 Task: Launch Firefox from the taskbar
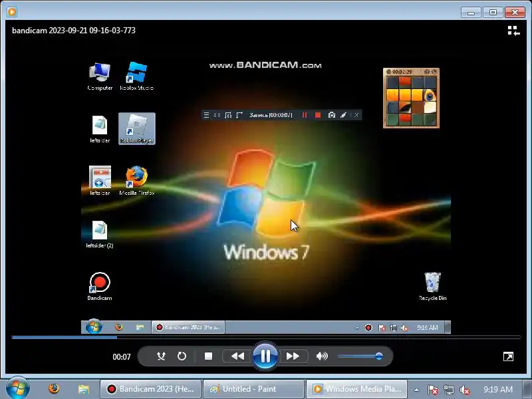coord(54,388)
